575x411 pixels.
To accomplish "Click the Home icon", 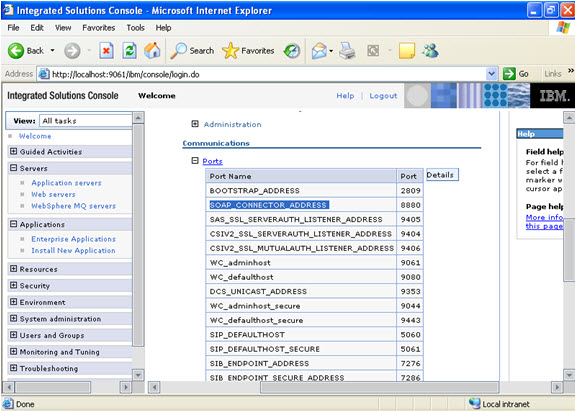I will click(x=152, y=51).
